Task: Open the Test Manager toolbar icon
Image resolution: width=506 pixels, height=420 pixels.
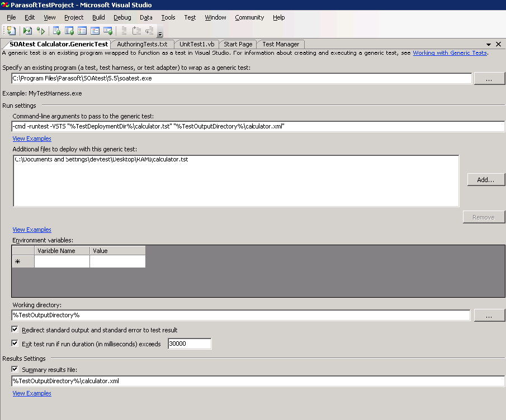Action: (57, 31)
